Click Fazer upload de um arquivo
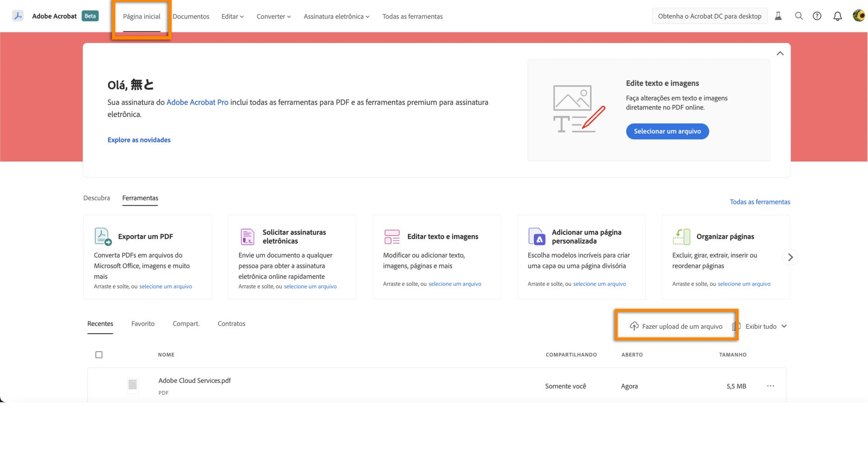This screenshot has height=457, width=868. 676,326
